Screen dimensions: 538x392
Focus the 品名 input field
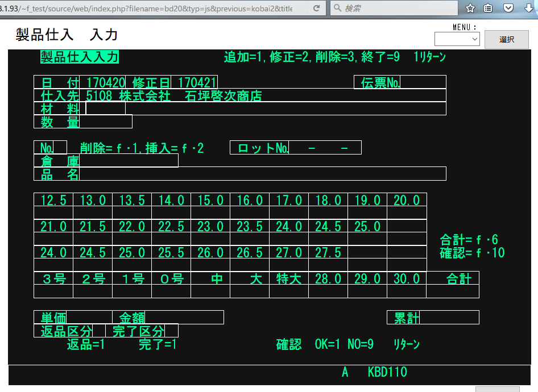pos(262,174)
